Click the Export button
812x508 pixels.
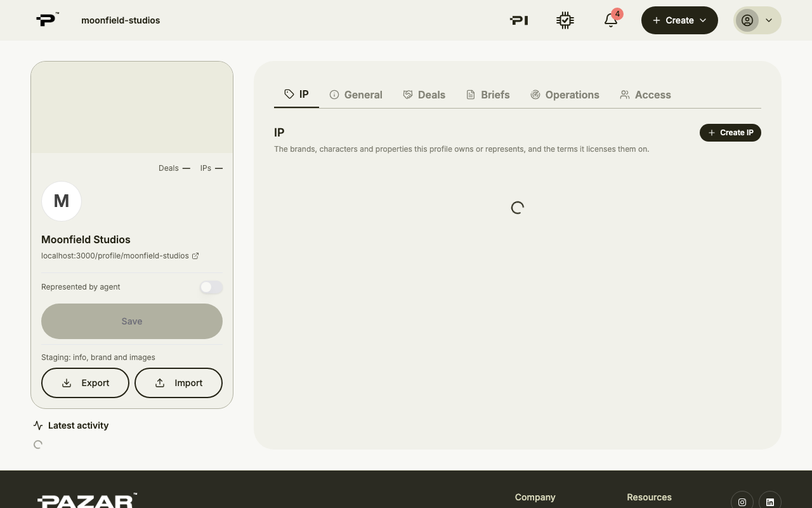(85, 383)
